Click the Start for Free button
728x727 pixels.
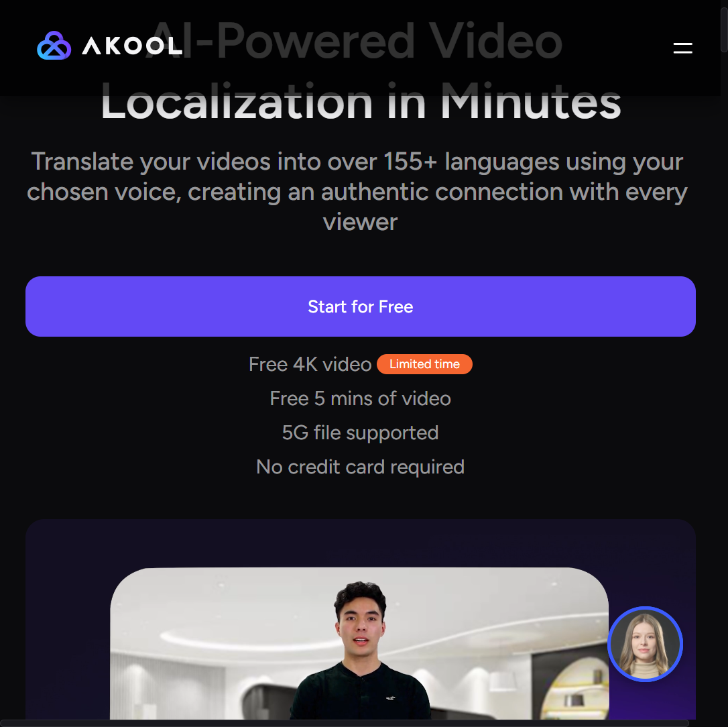[360, 306]
